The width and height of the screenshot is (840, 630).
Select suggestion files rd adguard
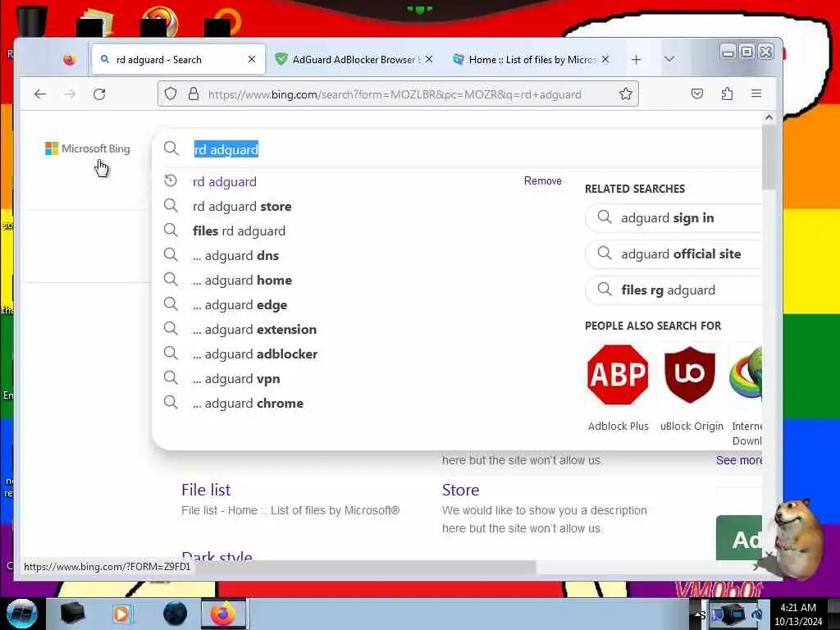[239, 231]
